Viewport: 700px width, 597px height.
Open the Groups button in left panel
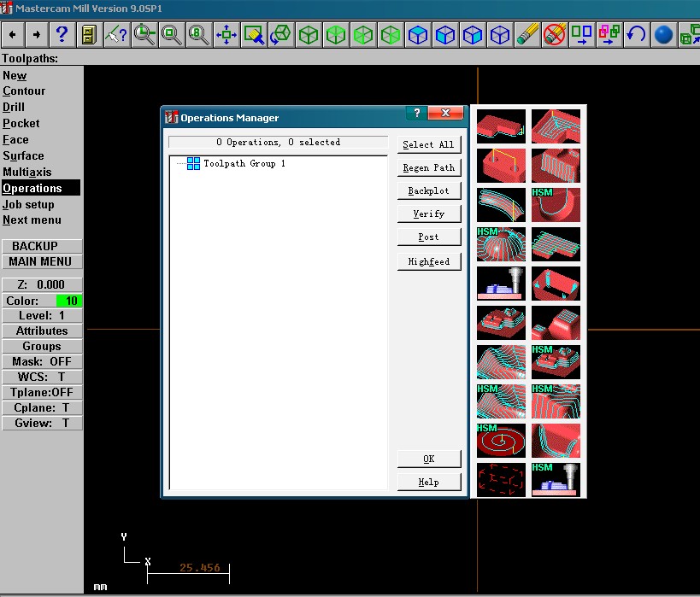(x=42, y=346)
